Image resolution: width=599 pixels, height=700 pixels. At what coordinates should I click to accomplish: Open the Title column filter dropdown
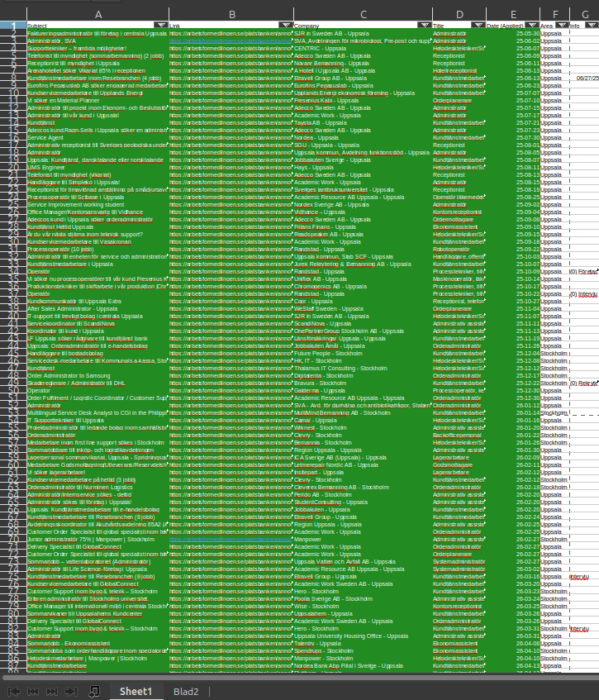[x=478, y=26]
